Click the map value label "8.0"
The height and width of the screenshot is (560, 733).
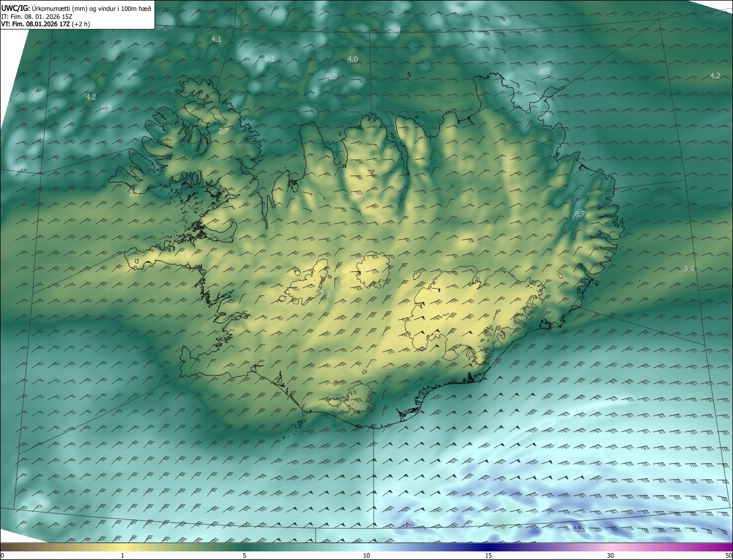coord(332,77)
